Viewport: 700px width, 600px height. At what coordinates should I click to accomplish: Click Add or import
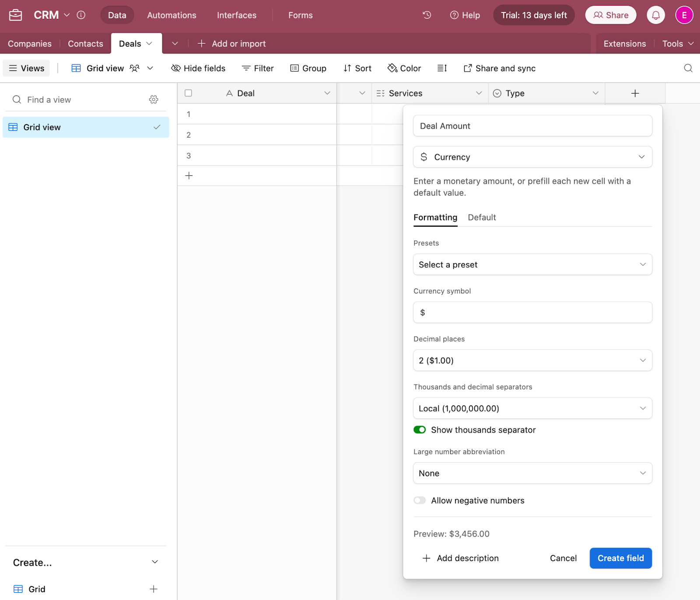tap(232, 44)
